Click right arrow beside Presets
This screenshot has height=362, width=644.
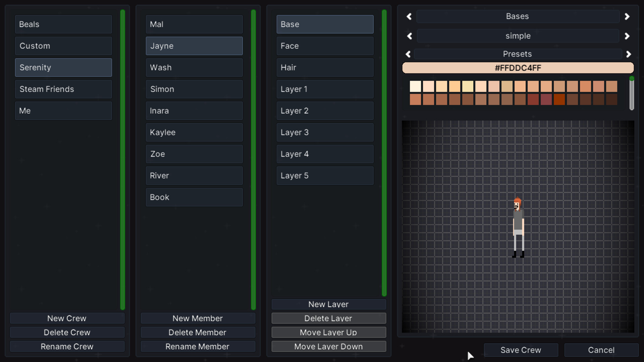point(629,54)
